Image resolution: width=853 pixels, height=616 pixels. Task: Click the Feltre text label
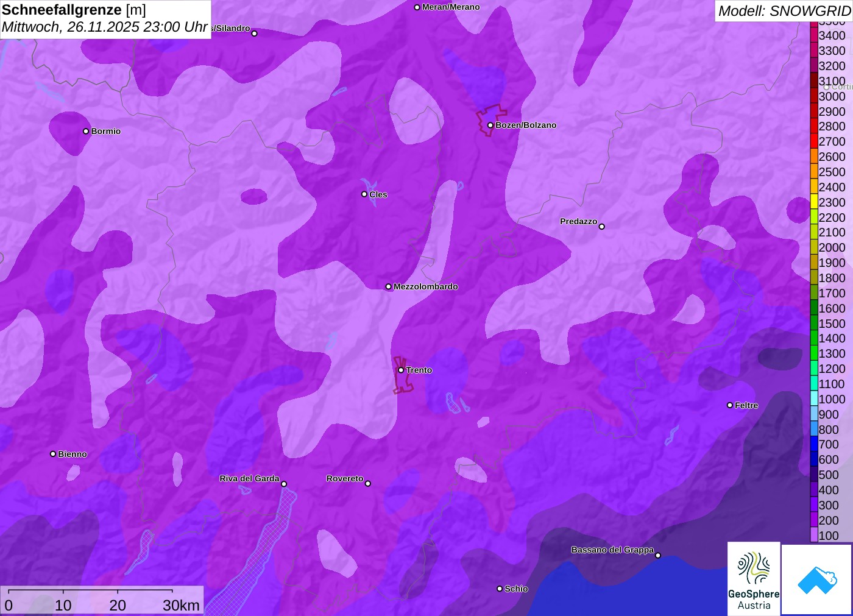point(746,405)
